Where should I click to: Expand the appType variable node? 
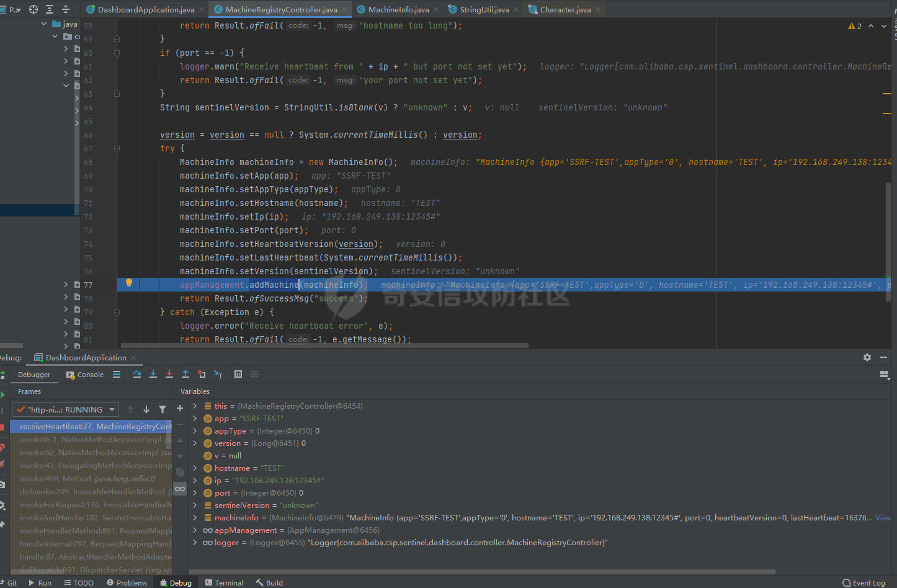pos(195,430)
